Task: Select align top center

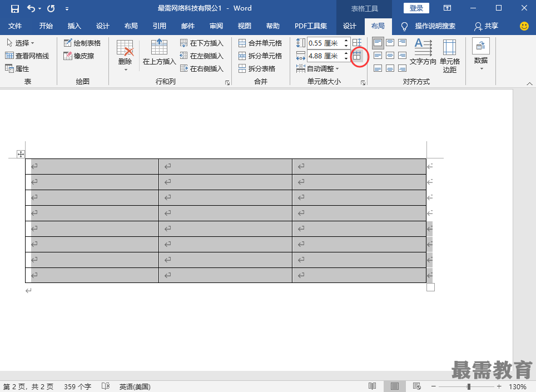Action: pos(390,42)
